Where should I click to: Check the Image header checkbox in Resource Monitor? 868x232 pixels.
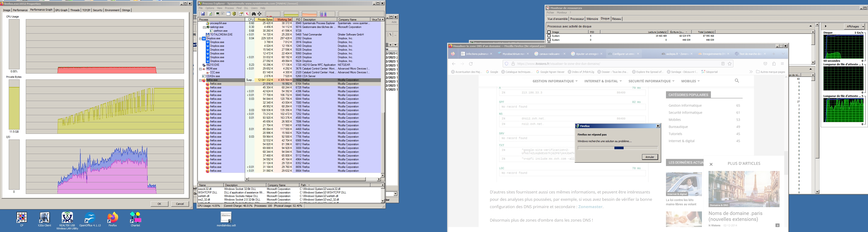point(549,32)
